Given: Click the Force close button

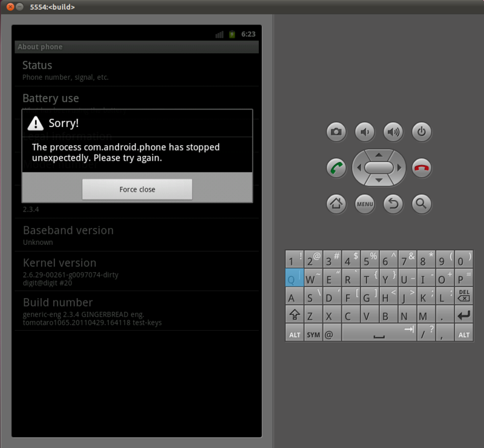Looking at the screenshot, I should point(137,189).
